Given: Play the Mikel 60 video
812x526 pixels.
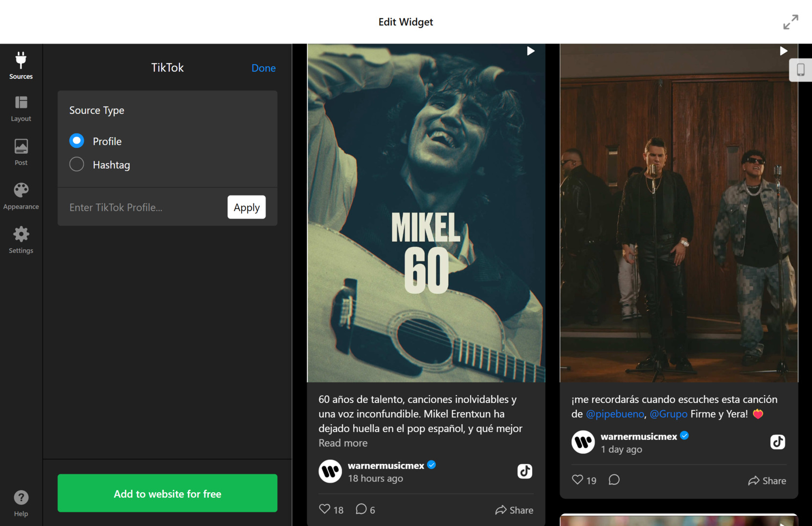Looking at the screenshot, I should 530,51.
